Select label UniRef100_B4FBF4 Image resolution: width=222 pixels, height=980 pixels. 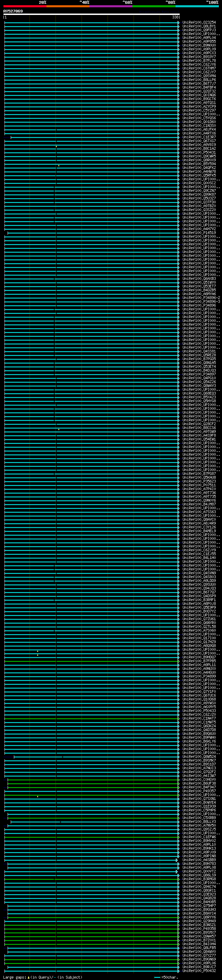pyautogui.click(x=199, y=88)
